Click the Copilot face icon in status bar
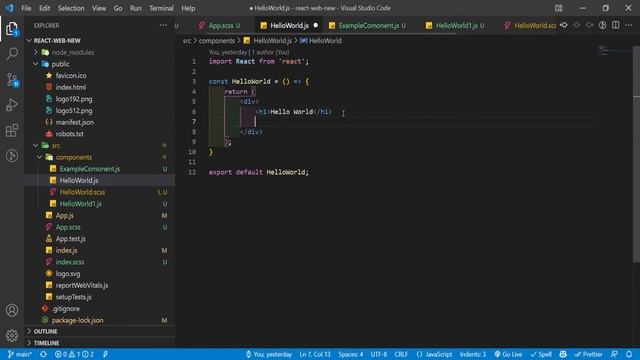Viewport: 640px width, 360px height. click(563, 354)
